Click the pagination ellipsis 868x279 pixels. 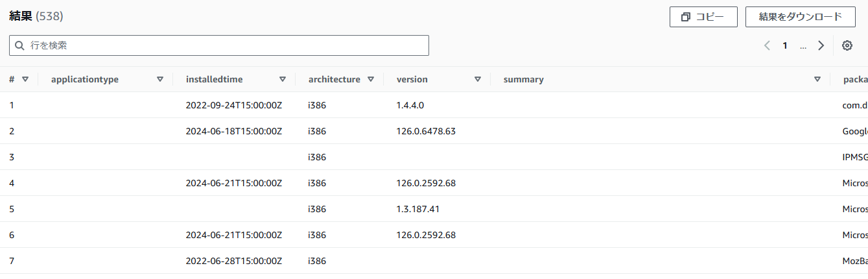803,45
